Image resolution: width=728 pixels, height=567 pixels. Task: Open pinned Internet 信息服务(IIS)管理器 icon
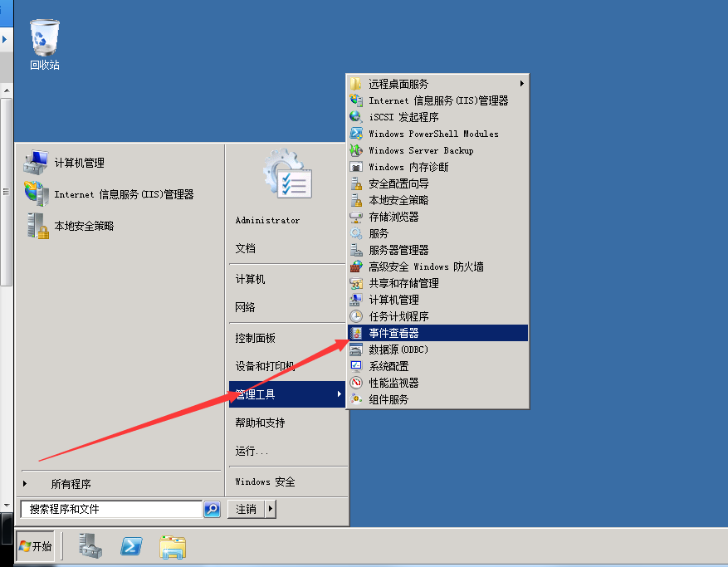[x=37, y=194]
